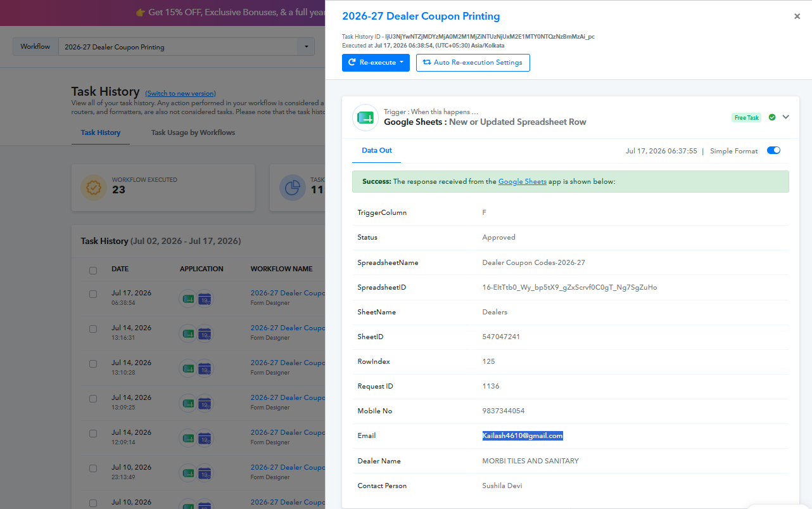The image size is (812, 509).
Task: Click the Google Sheets trigger app icon
Action: [x=365, y=117]
